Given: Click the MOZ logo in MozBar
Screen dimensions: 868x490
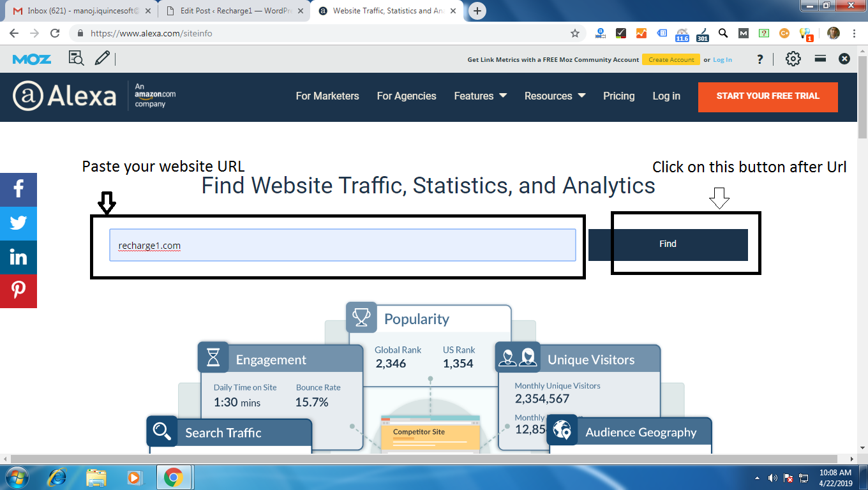Looking at the screenshot, I should 31,59.
